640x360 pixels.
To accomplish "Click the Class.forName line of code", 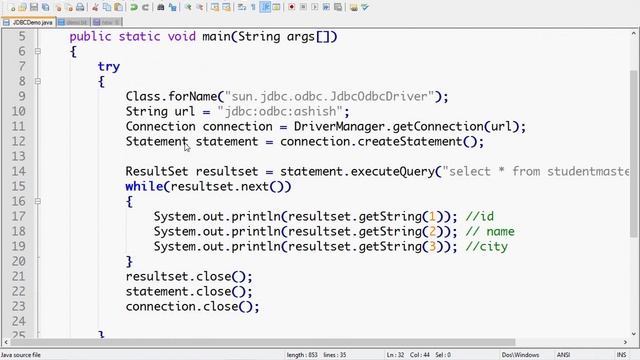I will click(x=287, y=97).
